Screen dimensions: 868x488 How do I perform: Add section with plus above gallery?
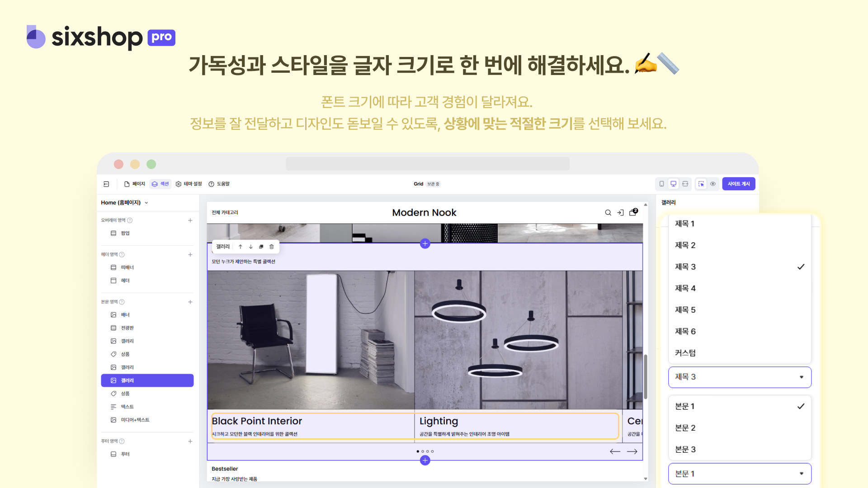pyautogui.click(x=425, y=244)
